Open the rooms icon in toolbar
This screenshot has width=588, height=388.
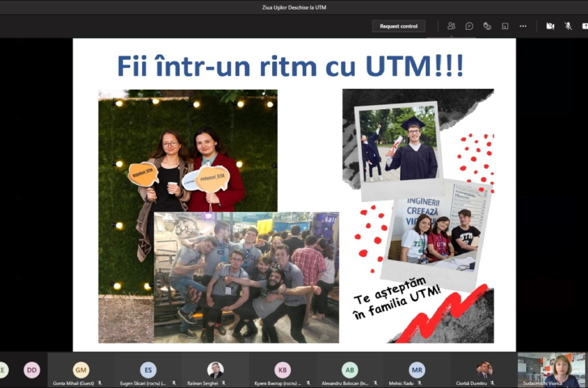(505, 26)
